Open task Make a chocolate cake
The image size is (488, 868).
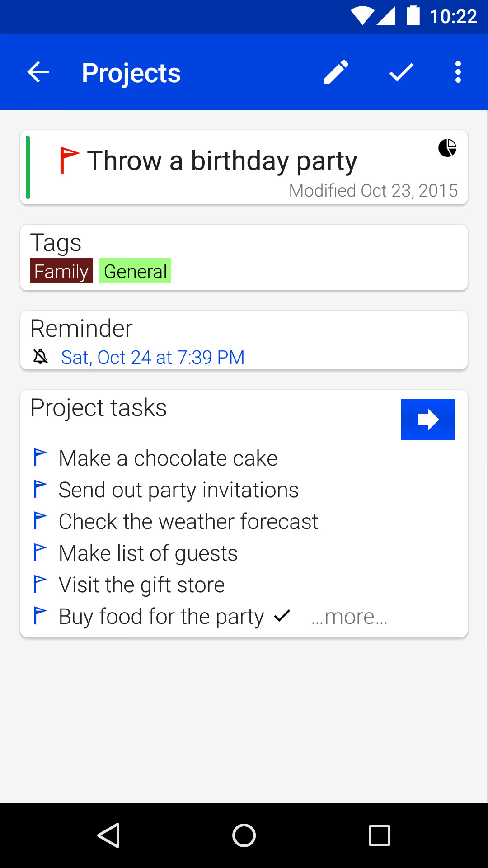pyautogui.click(x=168, y=458)
